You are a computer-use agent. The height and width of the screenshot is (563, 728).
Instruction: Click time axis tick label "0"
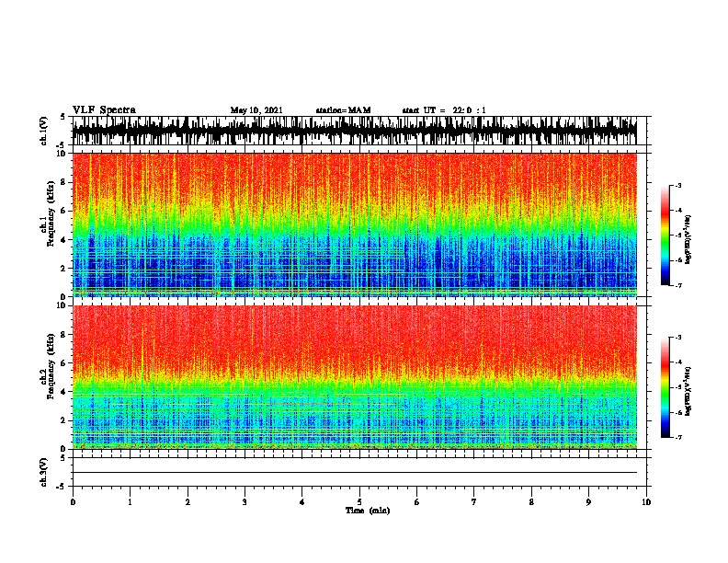(73, 502)
